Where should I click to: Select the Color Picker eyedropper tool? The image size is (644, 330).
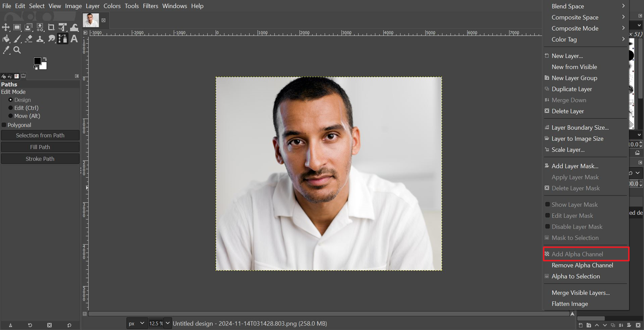[6, 50]
